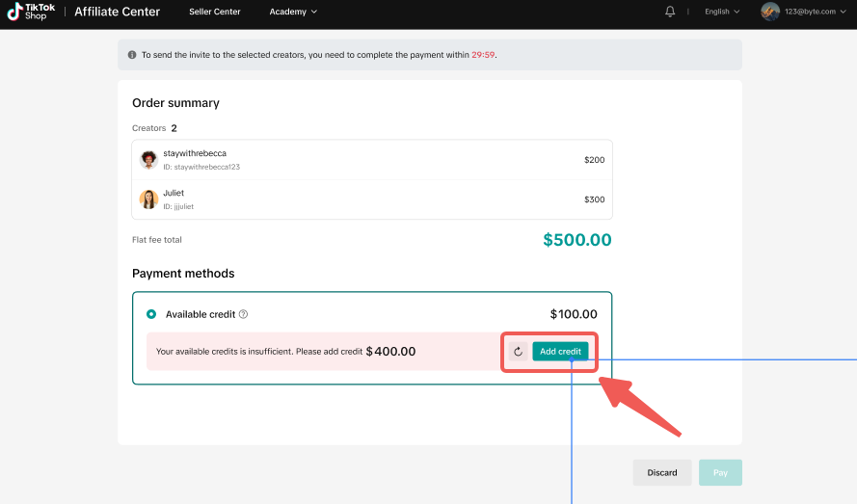Select the staywithrebecca creator name
Screen dimensions: 857x504
coord(195,153)
